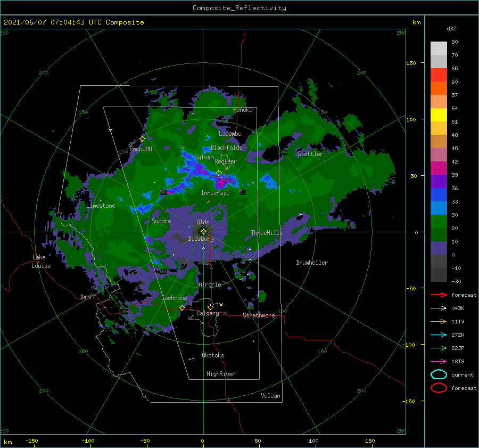479x448 pixels.
Task: Click the red forecast arrow in legend
Action: tap(439, 295)
